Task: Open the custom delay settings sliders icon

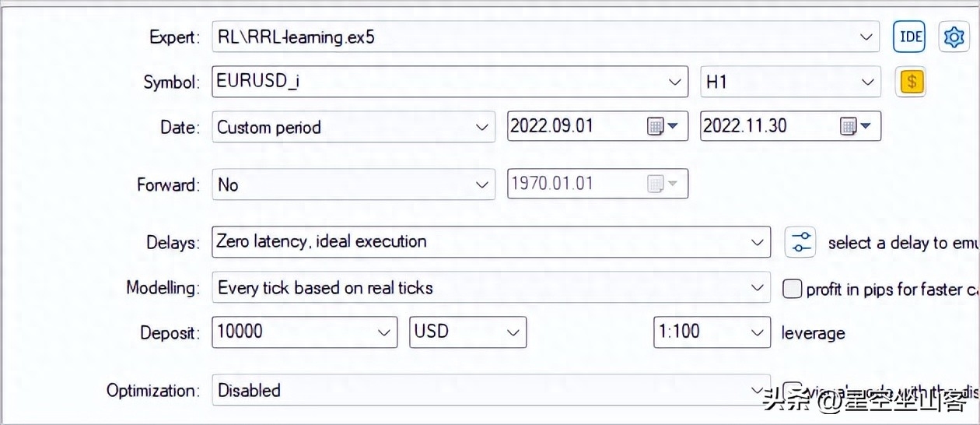Action: [x=800, y=242]
